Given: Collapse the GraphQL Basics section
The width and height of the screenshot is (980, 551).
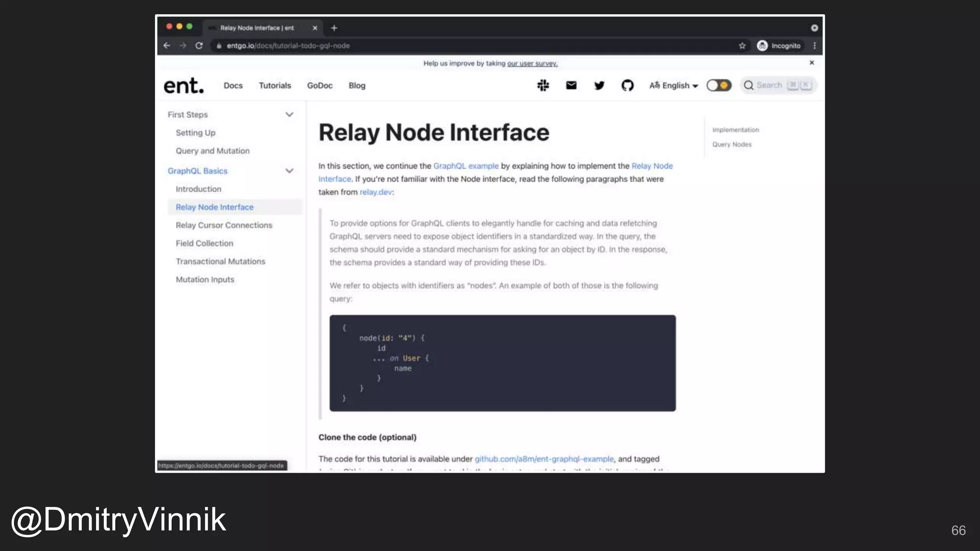Looking at the screenshot, I should [x=289, y=171].
